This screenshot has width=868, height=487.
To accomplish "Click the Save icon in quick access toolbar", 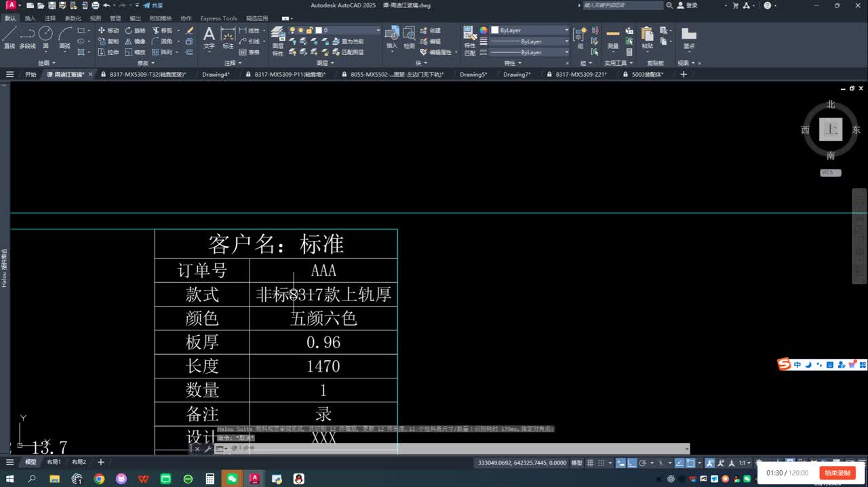I will pyautogui.click(x=52, y=5).
